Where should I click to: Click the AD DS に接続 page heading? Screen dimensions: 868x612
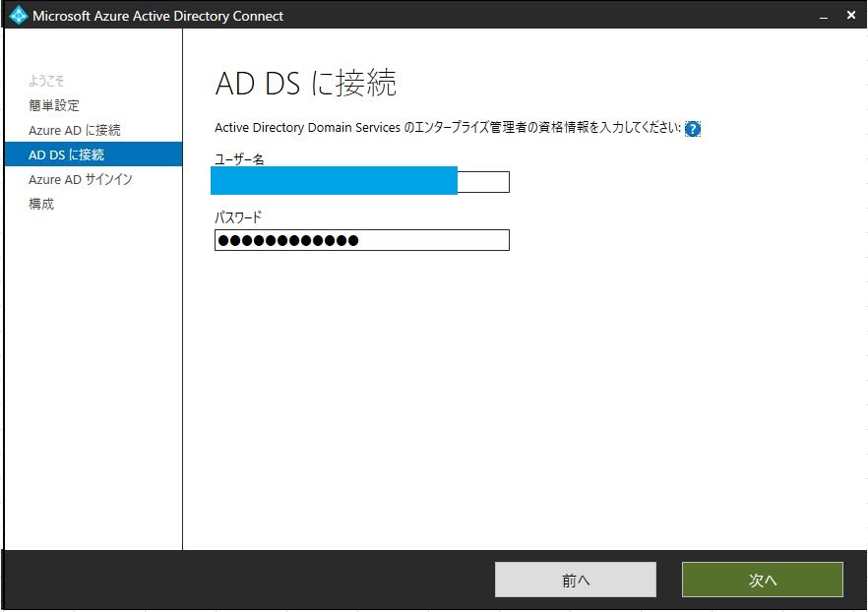pyautogui.click(x=305, y=83)
